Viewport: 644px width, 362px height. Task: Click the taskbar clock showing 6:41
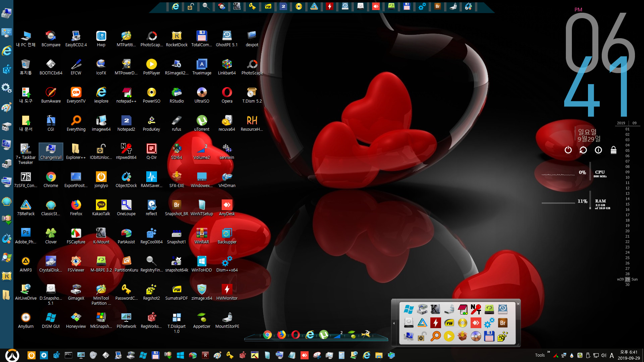(629, 355)
